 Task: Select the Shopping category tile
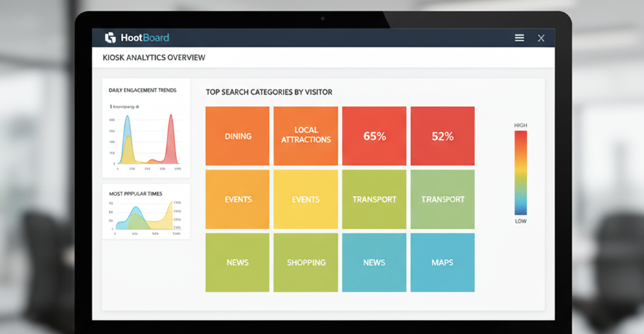coord(306,263)
